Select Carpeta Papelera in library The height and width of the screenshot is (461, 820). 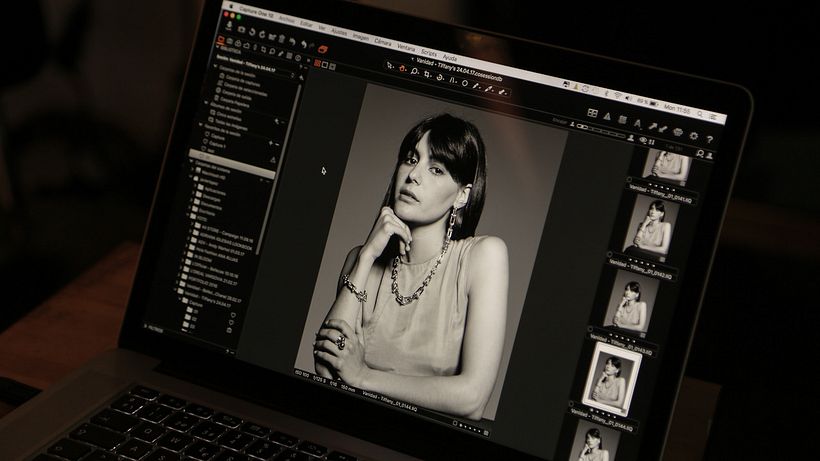(x=233, y=102)
